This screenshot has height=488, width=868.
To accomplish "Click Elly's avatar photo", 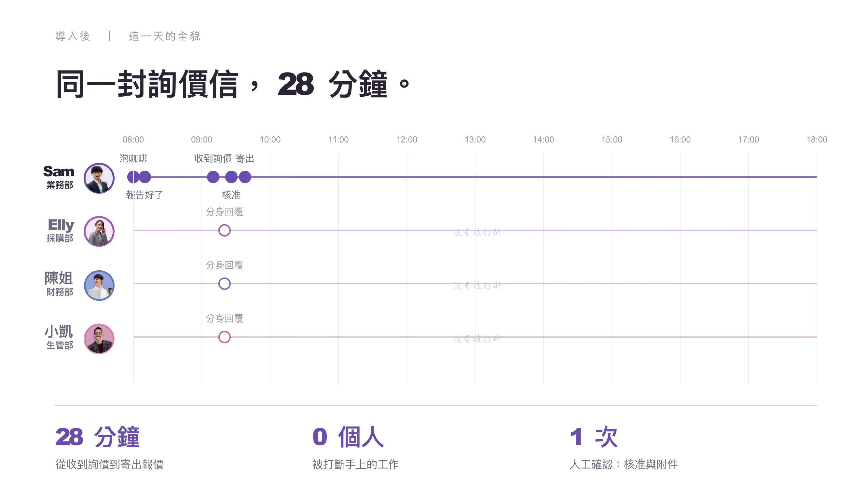I will point(99,231).
